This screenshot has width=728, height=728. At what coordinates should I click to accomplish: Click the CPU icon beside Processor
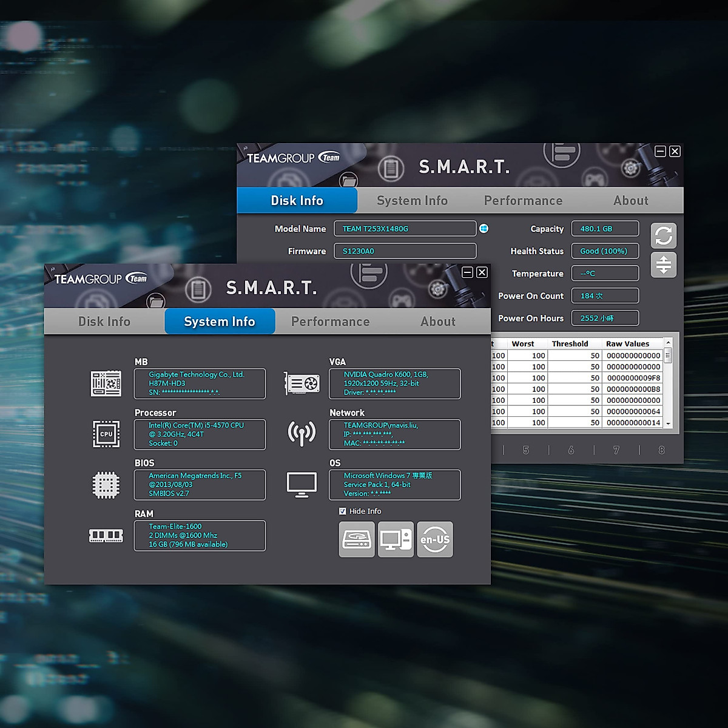coord(106,434)
